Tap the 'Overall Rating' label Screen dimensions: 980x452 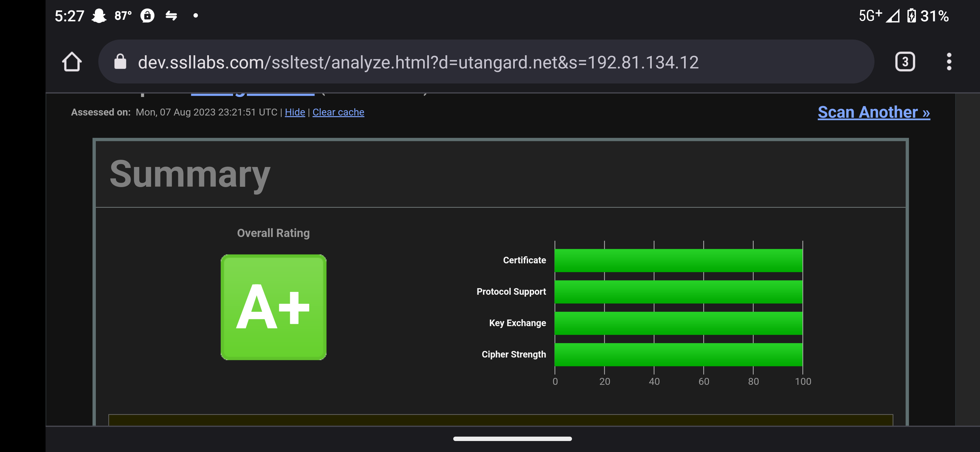(273, 233)
